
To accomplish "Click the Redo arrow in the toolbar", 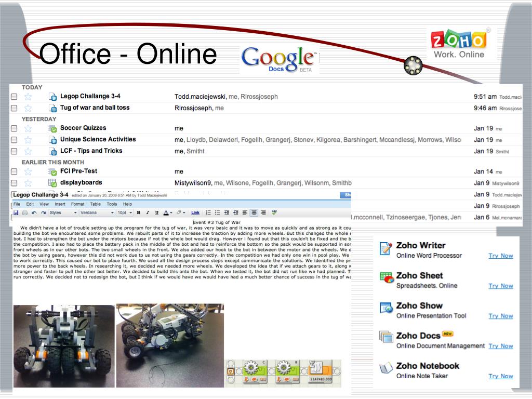I will [43, 212].
